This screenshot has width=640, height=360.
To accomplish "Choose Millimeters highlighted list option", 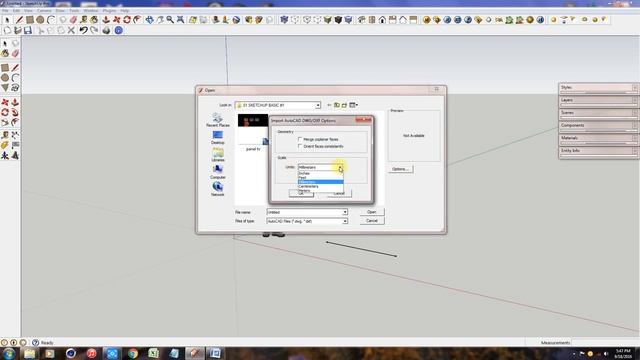I will point(320,182).
